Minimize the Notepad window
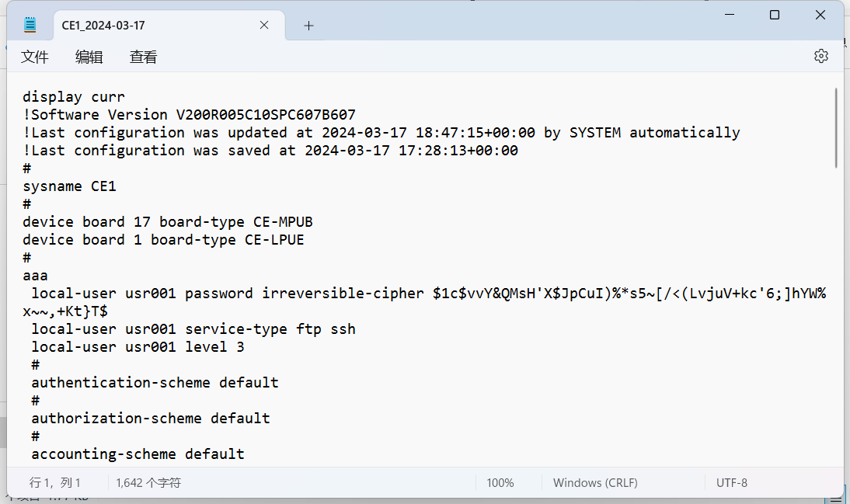 coord(730,15)
